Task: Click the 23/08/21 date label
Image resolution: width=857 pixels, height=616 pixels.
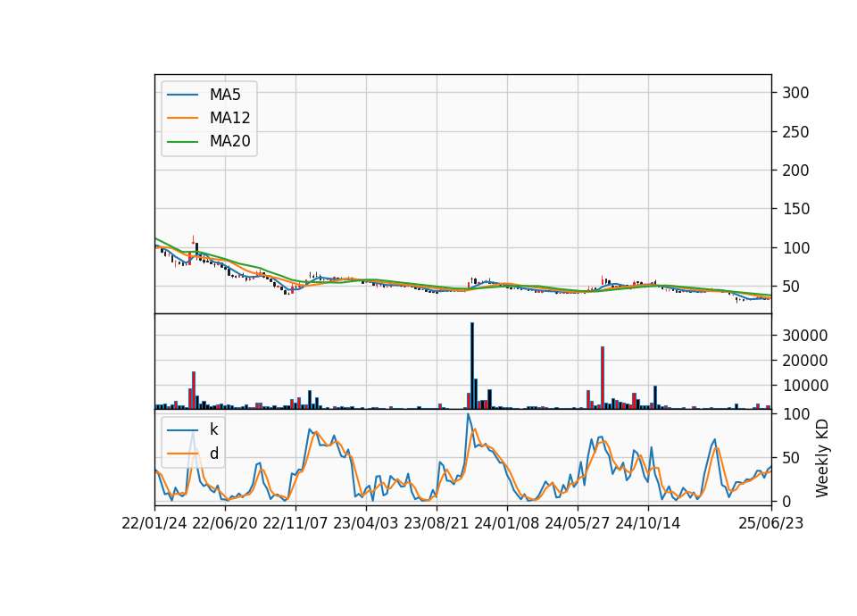Action: click(x=437, y=523)
